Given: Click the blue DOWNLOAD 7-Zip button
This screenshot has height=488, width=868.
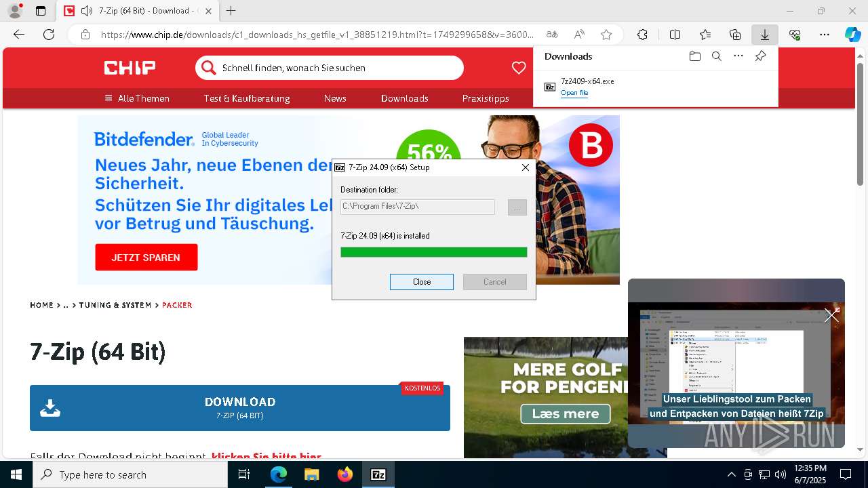Looking at the screenshot, I should pyautogui.click(x=240, y=408).
